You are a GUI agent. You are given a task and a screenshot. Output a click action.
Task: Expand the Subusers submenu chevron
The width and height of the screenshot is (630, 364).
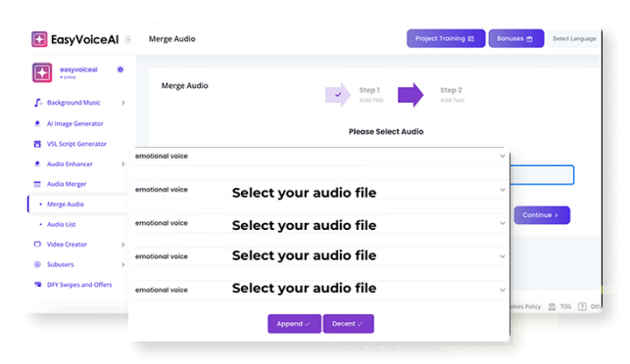123,264
